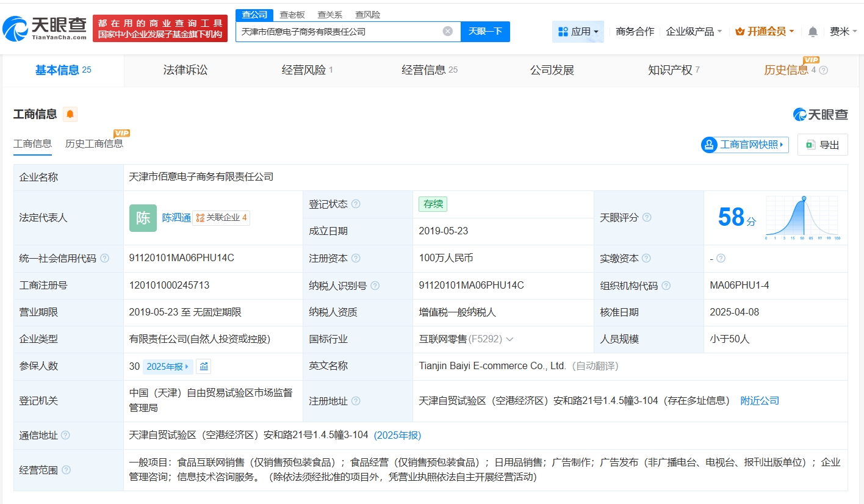Click the 100万人民币 registered capital value

(x=446, y=258)
